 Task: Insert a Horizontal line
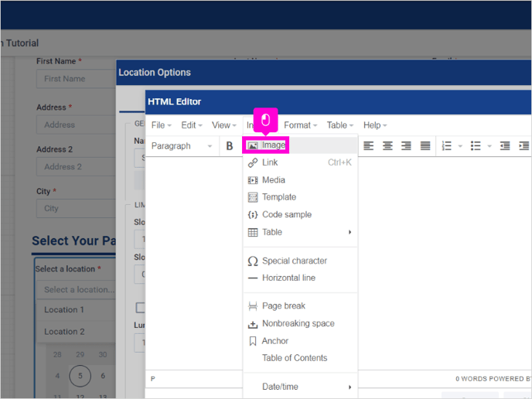pos(300,278)
